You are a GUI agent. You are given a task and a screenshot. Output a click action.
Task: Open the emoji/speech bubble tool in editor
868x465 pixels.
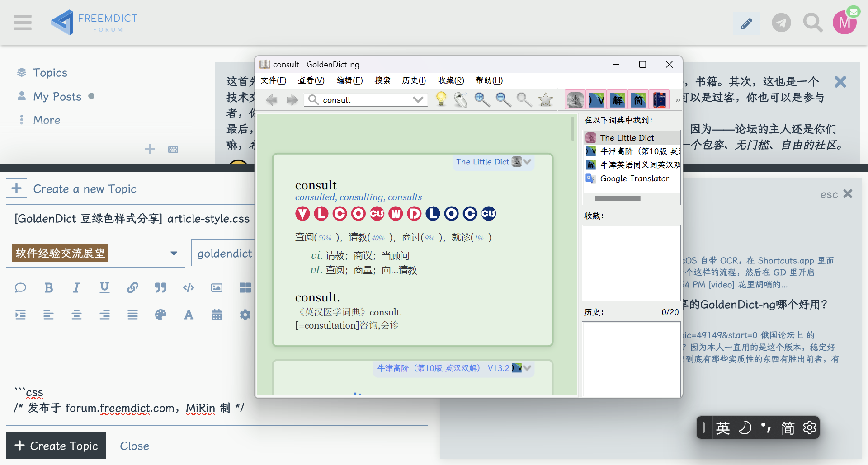point(20,288)
